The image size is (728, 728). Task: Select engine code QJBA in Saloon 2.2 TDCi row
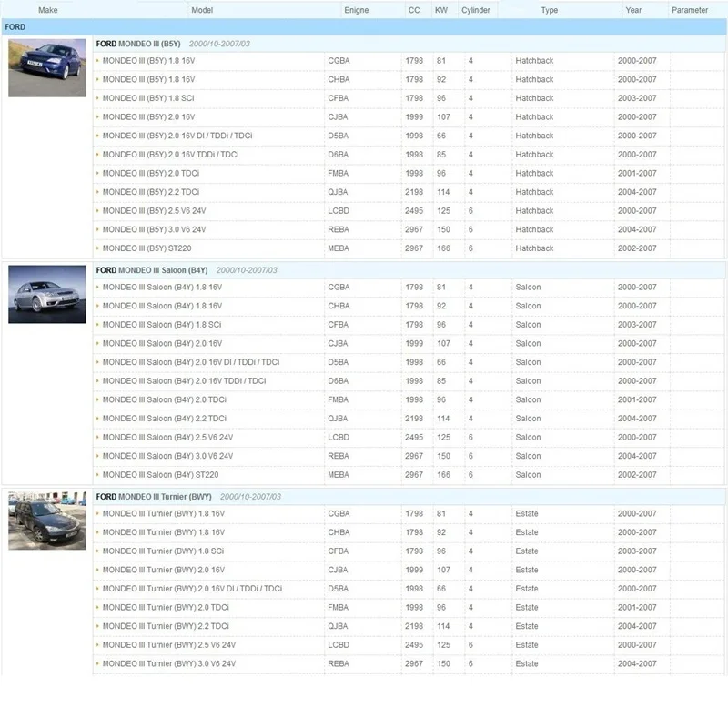[x=338, y=419]
